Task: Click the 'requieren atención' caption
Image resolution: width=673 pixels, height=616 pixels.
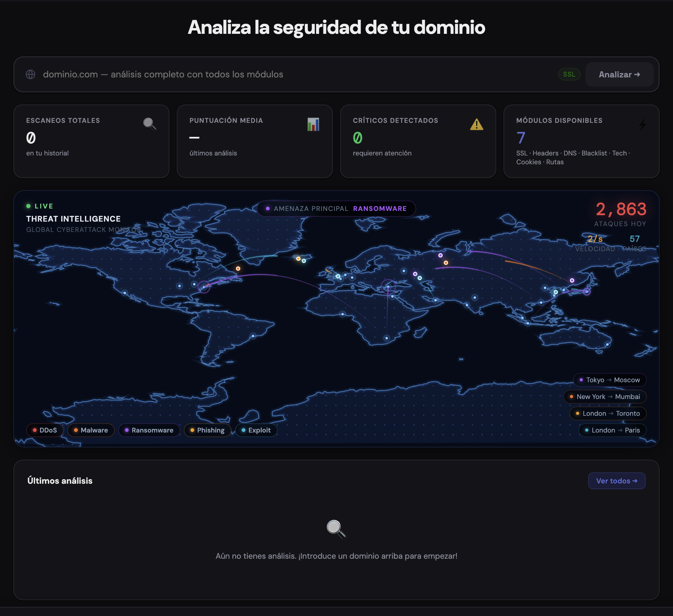Action: 382,153
